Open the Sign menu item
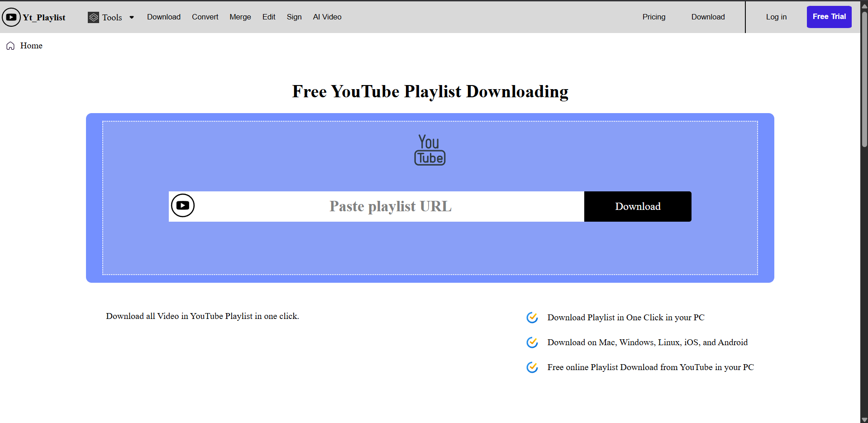This screenshot has width=868, height=423. (294, 17)
